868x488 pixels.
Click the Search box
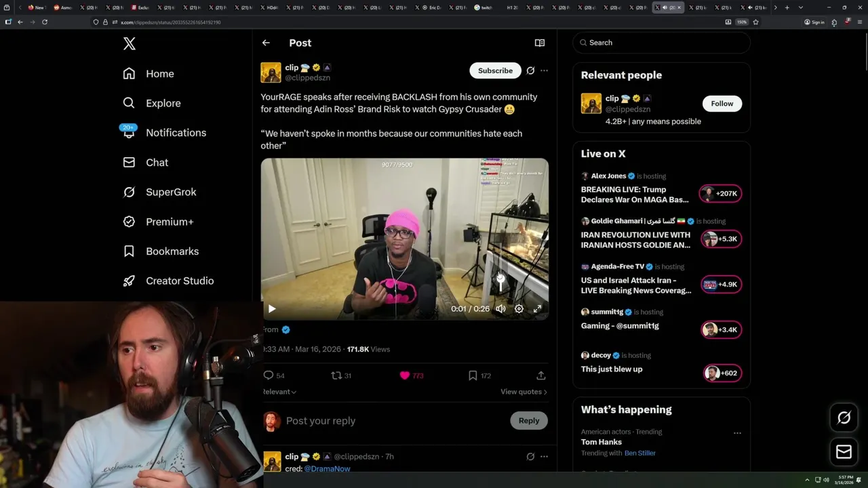662,43
